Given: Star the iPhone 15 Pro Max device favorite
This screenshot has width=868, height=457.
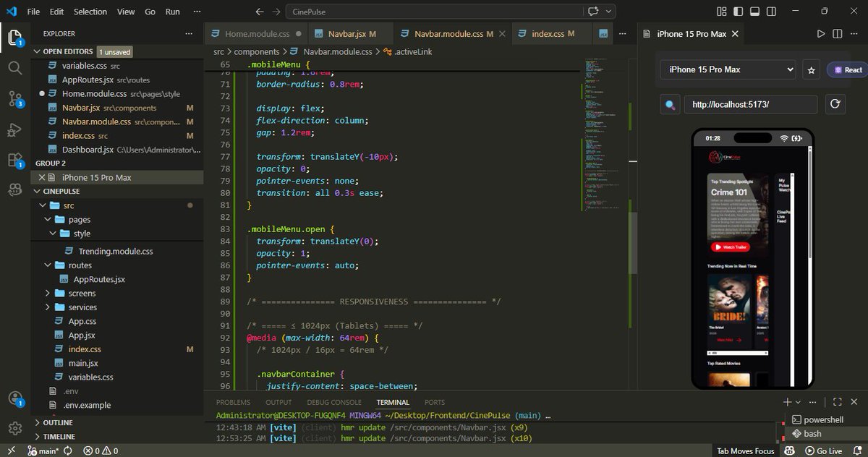Looking at the screenshot, I should pos(811,69).
